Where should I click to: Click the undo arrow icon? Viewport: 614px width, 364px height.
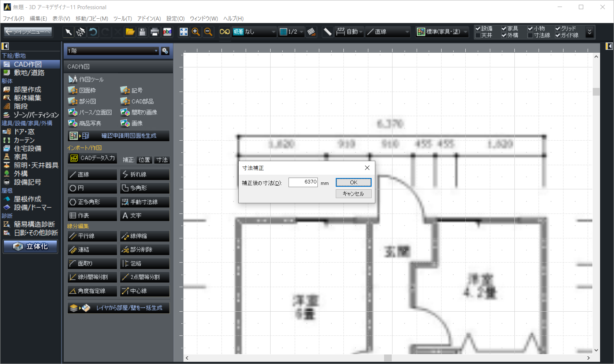tap(93, 32)
